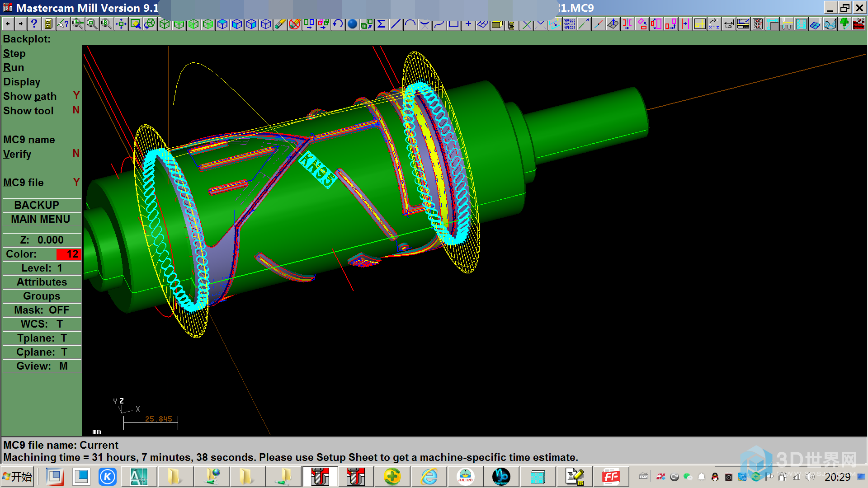The height and width of the screenshot is (488, 868).
Task: Toggle Show path setting
Action: click(41, 96)
